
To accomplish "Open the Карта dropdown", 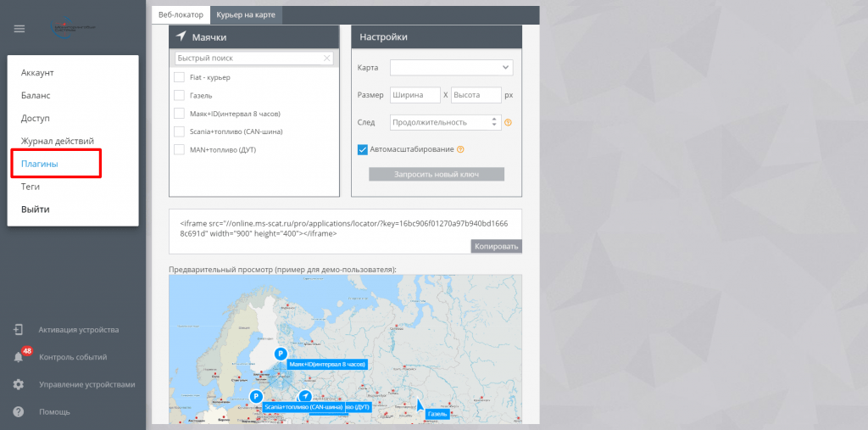I will [451, 67].
